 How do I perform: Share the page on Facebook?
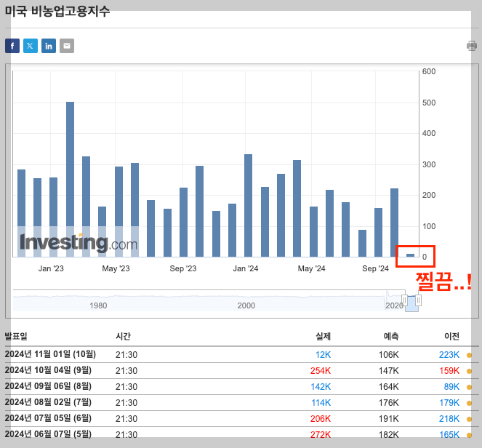click(x=12, y=46)
